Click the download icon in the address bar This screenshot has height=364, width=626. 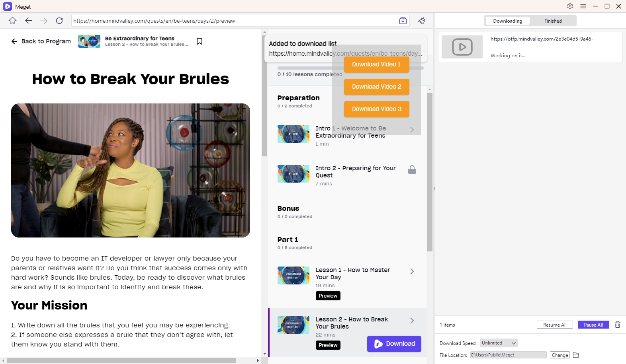403,21
